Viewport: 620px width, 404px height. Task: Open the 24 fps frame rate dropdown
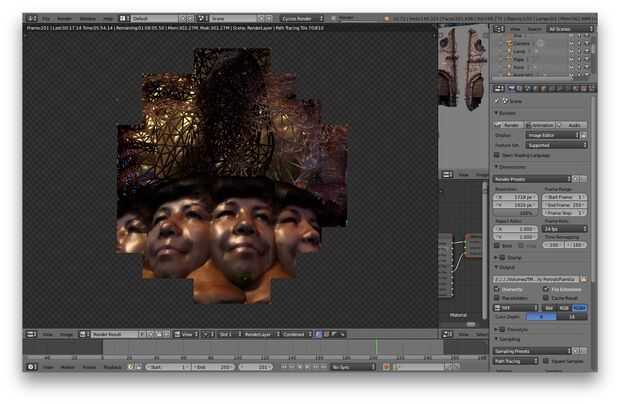pos(565,229)
